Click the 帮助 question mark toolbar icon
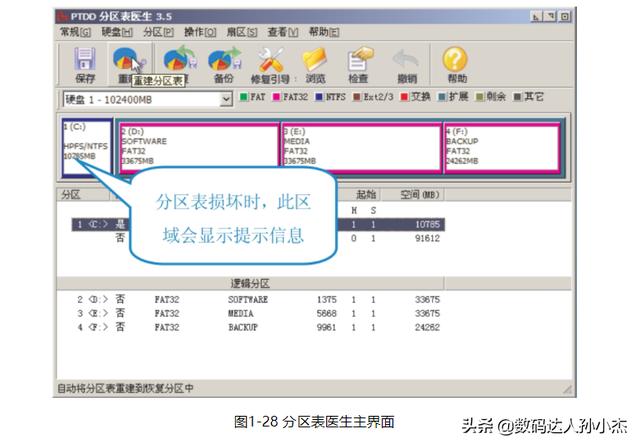640x447 pixels. [455, 59]
